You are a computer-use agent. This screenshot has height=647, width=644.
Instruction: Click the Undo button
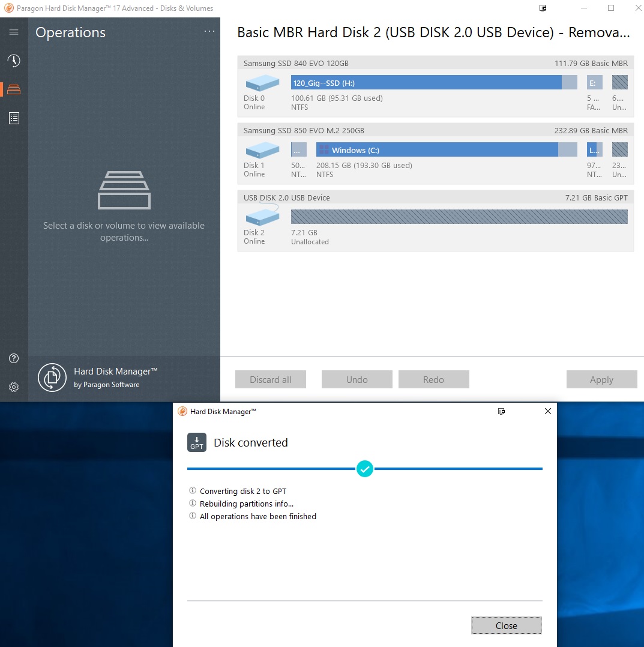coord(357,379)
